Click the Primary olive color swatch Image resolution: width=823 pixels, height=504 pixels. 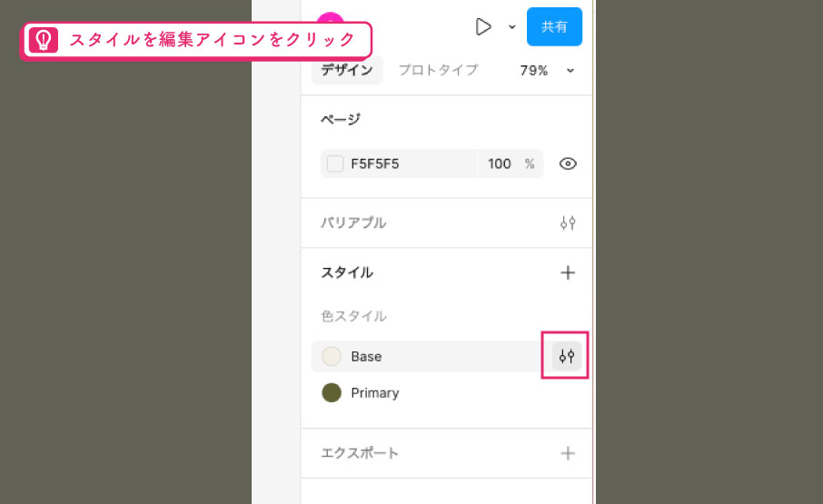coord(332,393)
